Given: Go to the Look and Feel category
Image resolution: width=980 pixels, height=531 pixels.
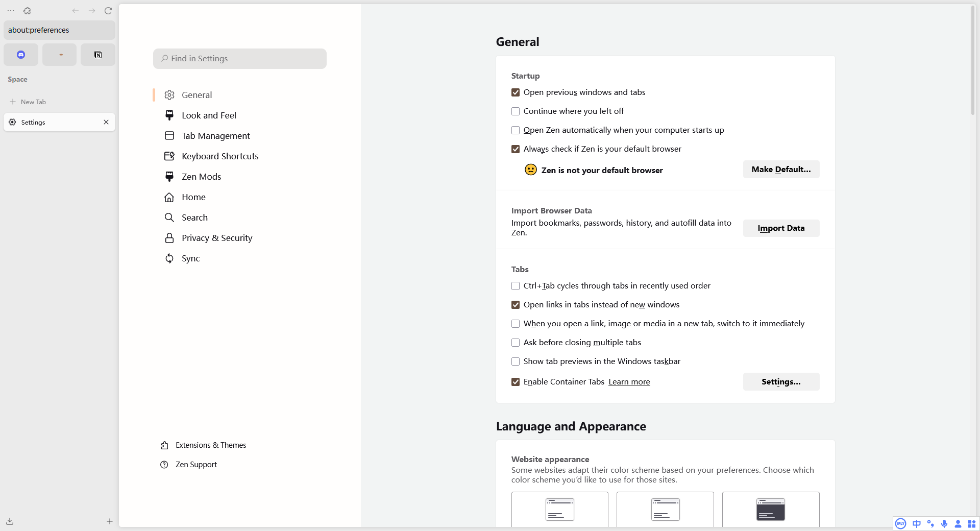Looking at the screenshot, I should click(209, 115).
